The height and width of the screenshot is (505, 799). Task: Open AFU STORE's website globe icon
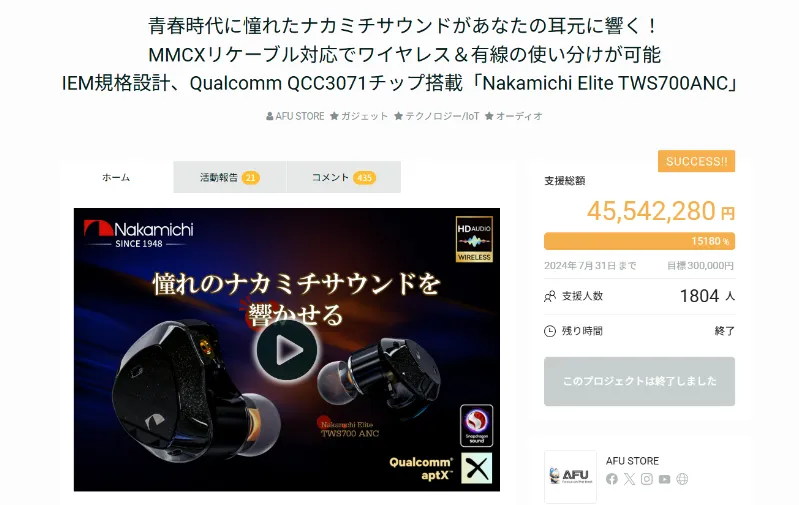tap(682, 479)
